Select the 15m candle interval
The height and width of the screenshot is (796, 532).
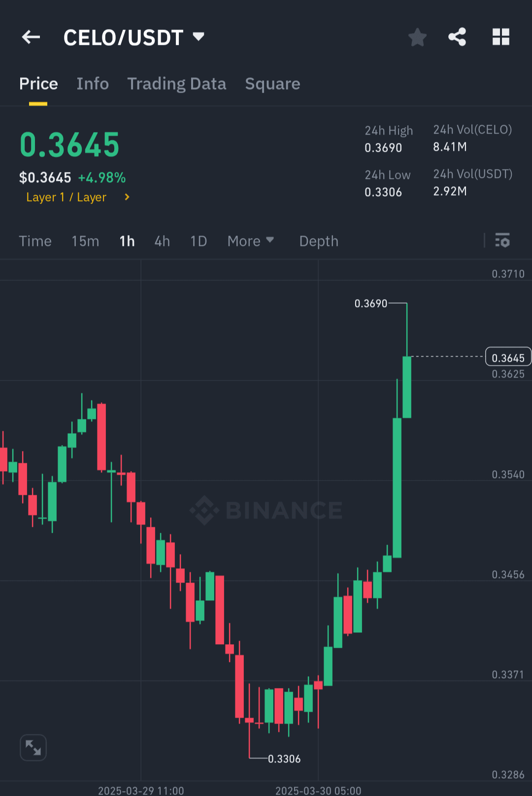click(85, 241)
